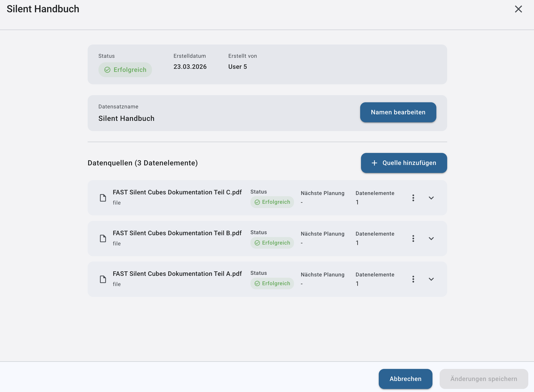Viewport: 534px width, 392px height.
Task: Click file icon of Teil B.pdf
Action: pos(103,238)
